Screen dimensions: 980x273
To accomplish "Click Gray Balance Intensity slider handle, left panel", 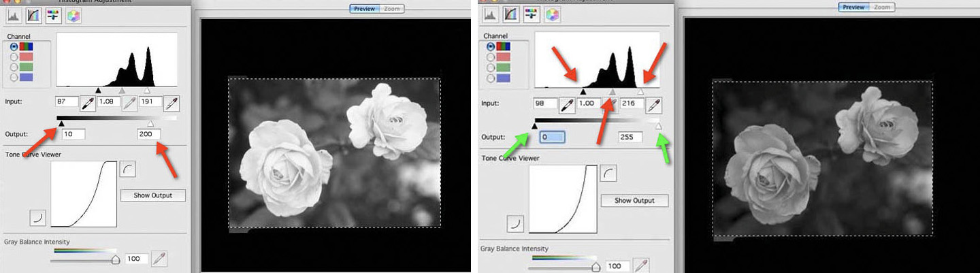I will (x=116, y=259).
